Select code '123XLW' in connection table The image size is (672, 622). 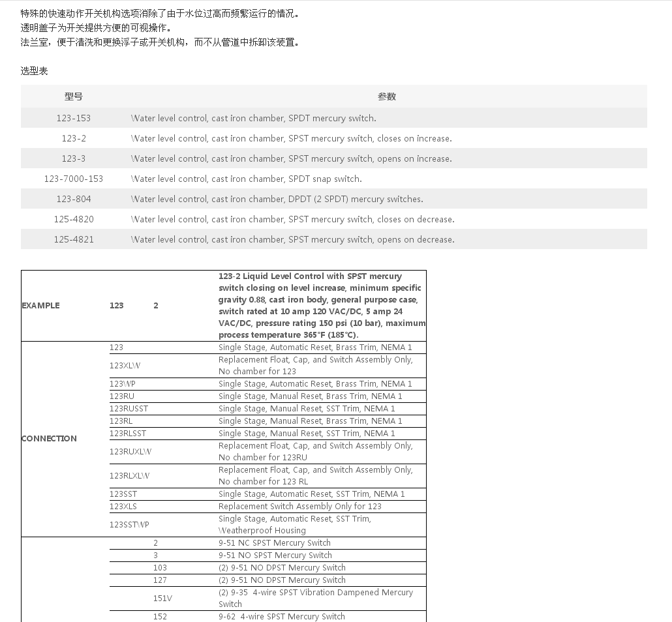click(x=125, y=365)
